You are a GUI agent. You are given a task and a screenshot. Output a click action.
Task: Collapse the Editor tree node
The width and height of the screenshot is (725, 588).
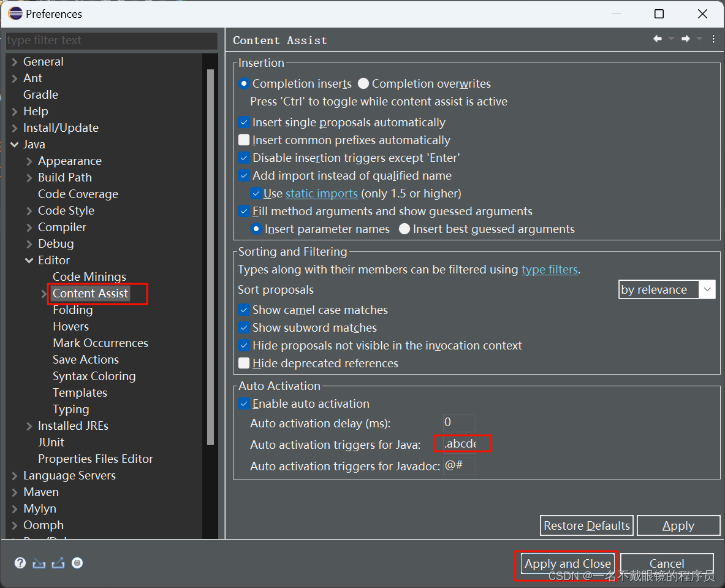[29, 261]
